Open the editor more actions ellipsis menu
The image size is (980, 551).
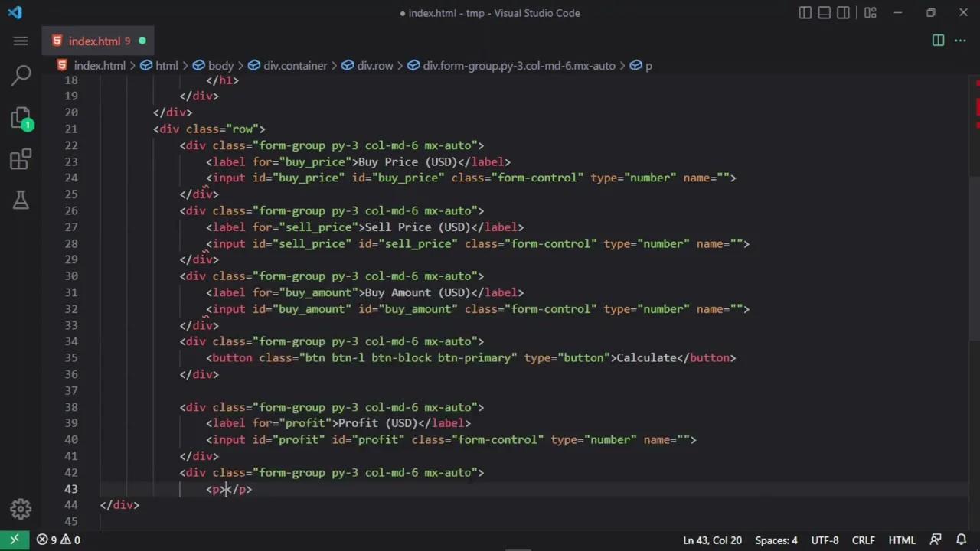click(960, 41)
